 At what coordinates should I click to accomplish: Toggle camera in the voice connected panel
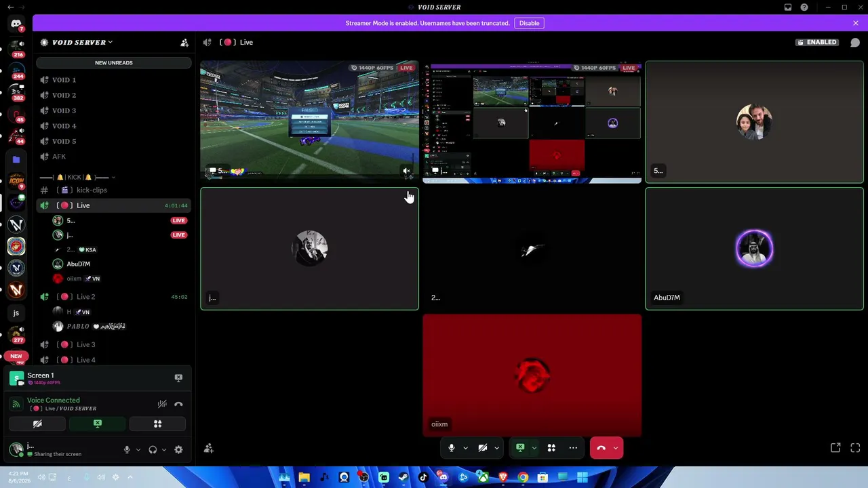37,424
